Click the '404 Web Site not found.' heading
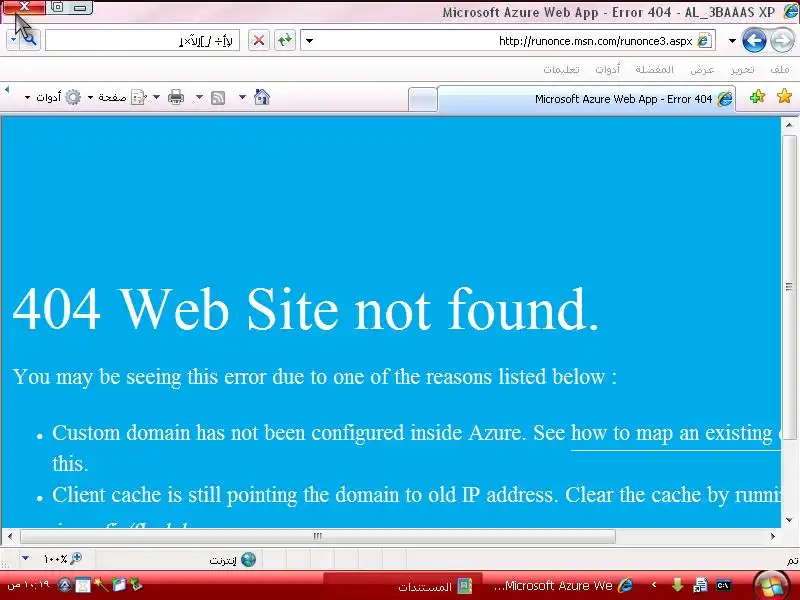Screen dimensions: 800x600 (306, 309)
